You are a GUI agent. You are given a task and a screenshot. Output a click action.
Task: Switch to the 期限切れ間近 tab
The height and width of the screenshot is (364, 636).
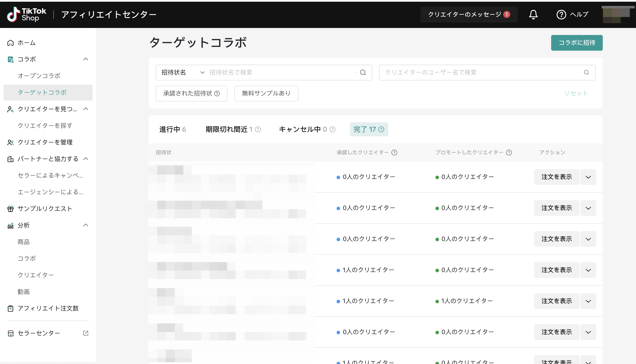point(233,129)
